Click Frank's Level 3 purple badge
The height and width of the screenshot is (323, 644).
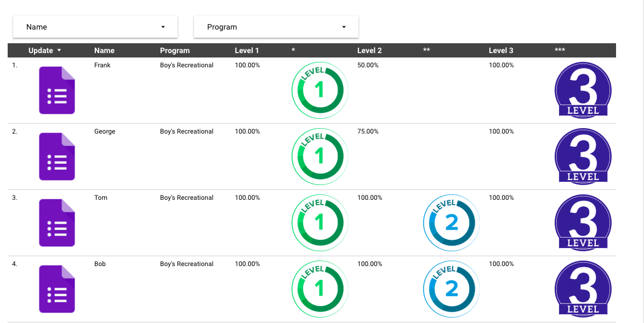click(x=583, y=90)
